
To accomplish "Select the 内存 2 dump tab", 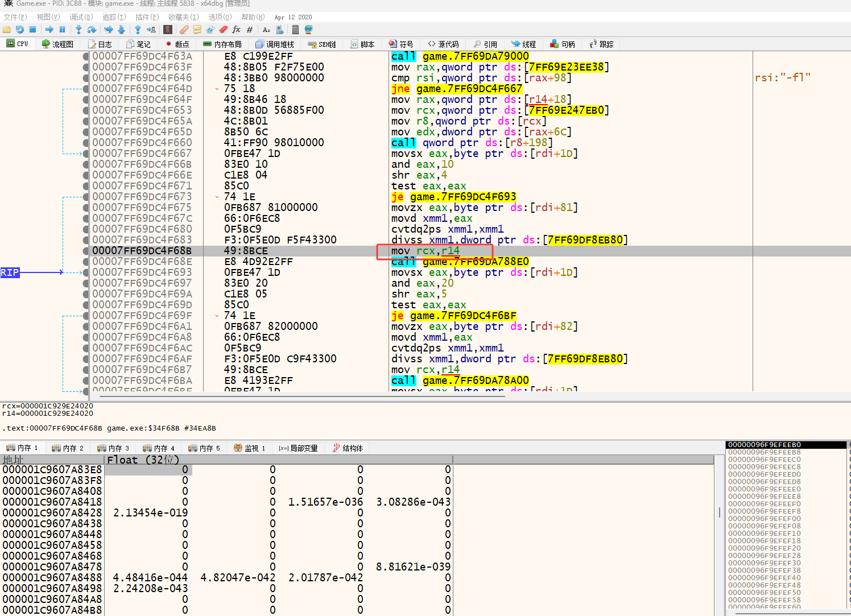I will 68,448.
